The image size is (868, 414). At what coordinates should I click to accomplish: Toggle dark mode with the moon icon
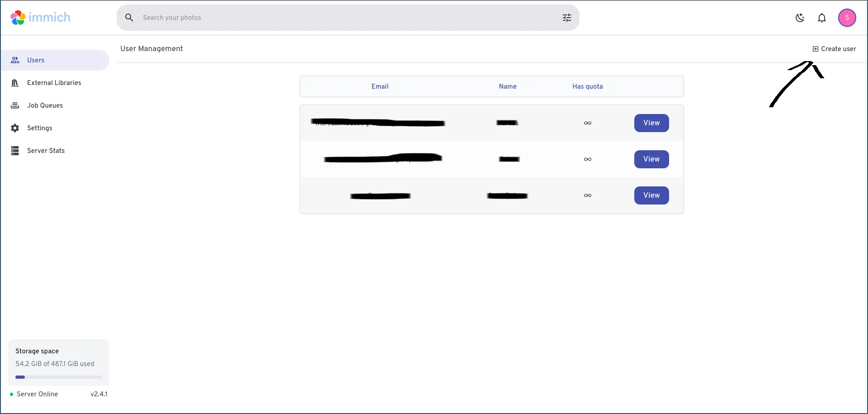click(x=800, y=18)
